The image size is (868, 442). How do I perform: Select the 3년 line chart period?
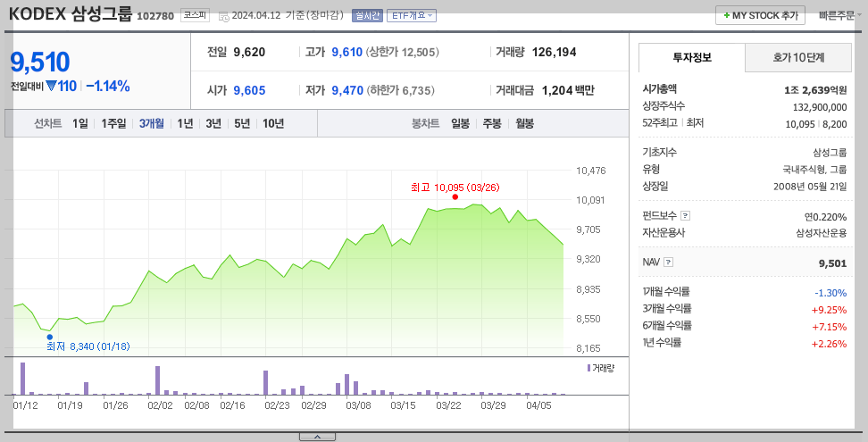(x=213, y=123)
